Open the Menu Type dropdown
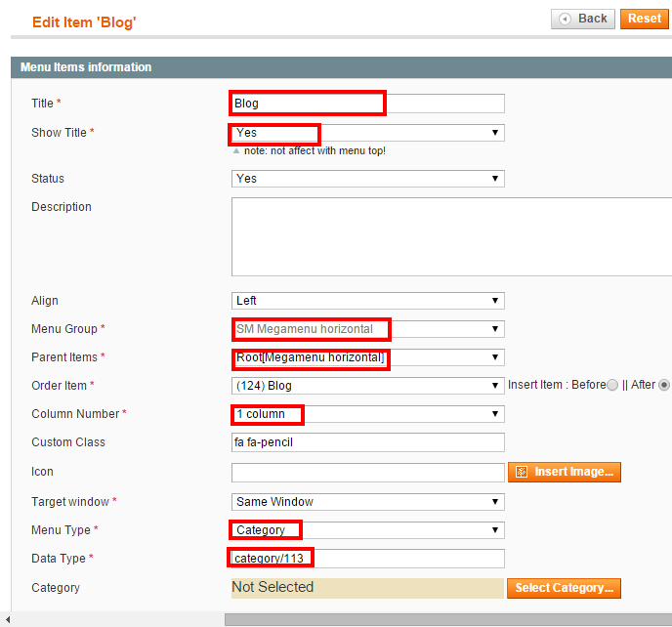 point(367,530)
